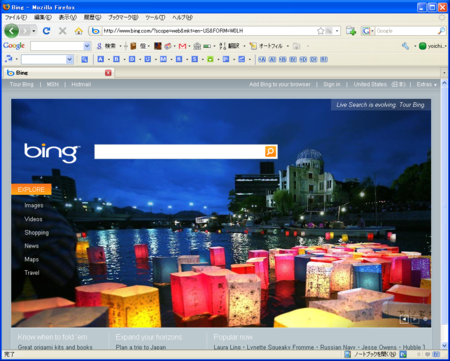
Task: Open the Tour Bing link
Action: coord(22,84)
